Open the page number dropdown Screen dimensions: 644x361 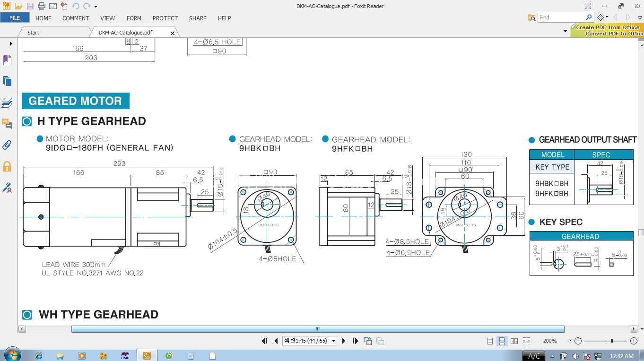coord(333,341)
